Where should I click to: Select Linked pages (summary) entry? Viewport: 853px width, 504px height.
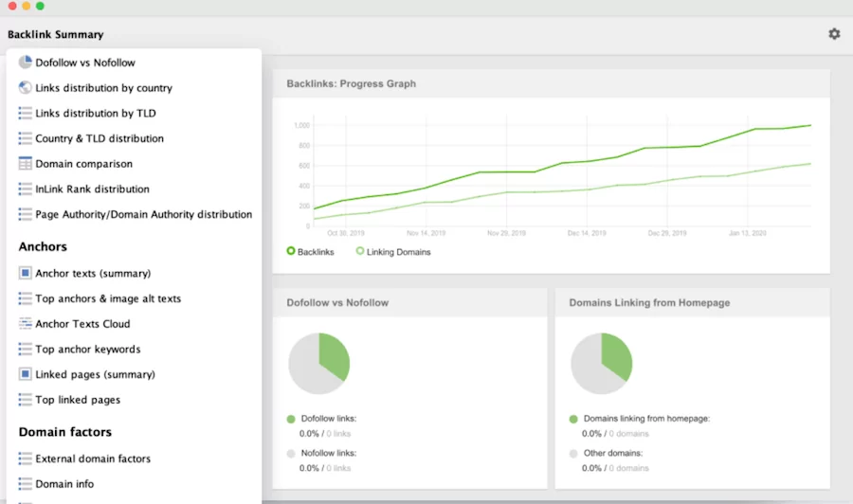click(95, 374)
